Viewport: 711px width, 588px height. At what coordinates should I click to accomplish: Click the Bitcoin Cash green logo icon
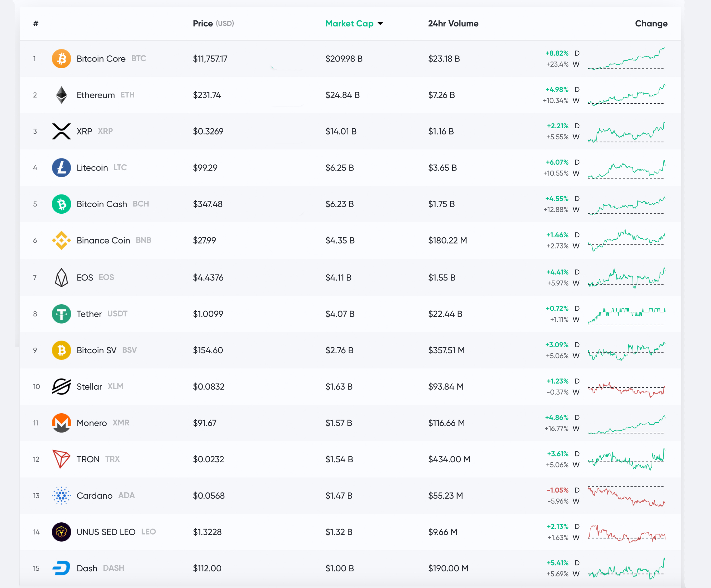[61, 204]
